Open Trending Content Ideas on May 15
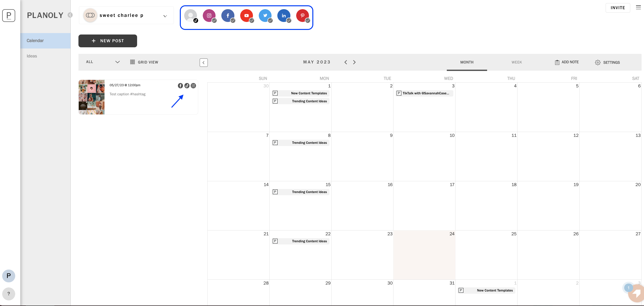The height and width of the screenshot is (306, 644). click(301, 192)
